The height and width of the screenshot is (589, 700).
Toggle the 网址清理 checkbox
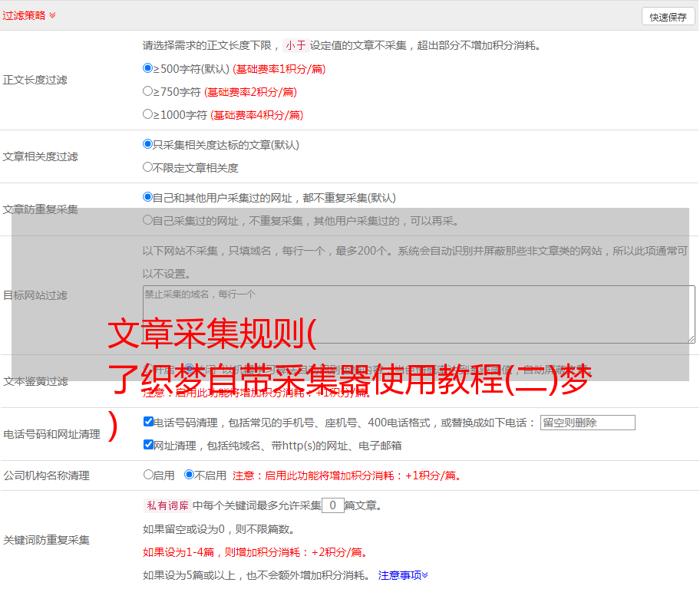click(149, 444)
